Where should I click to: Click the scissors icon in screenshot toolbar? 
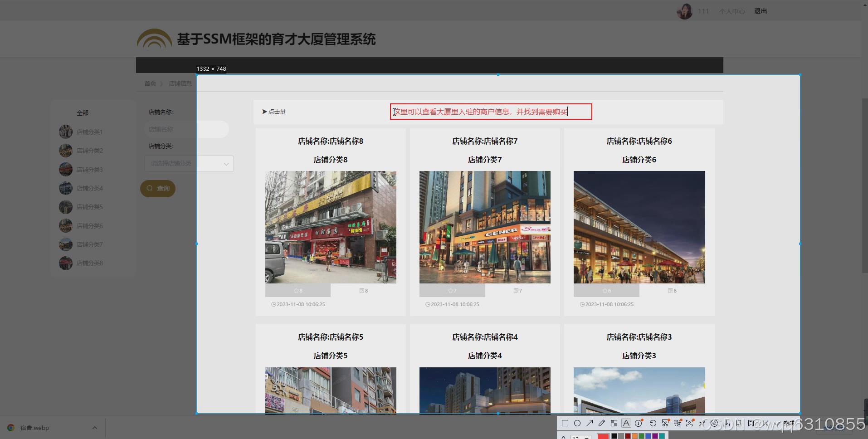(x=665, y=423)
